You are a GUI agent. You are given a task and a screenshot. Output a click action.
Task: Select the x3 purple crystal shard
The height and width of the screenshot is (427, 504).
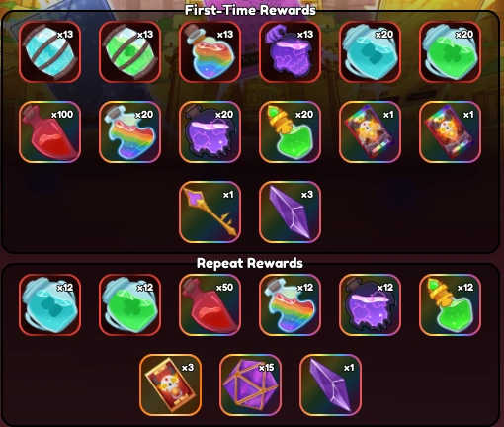pyautogui.click(x=290, y=213)
